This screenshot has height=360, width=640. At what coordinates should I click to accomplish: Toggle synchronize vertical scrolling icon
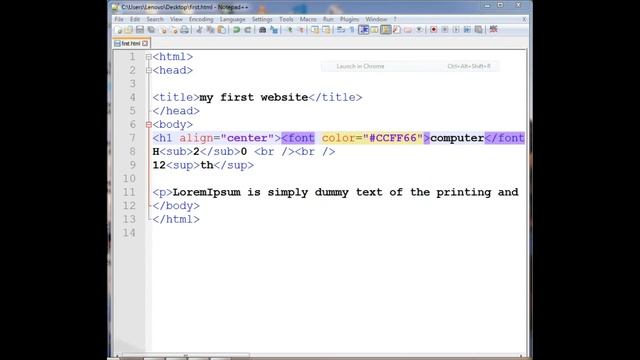coord(315,30)
